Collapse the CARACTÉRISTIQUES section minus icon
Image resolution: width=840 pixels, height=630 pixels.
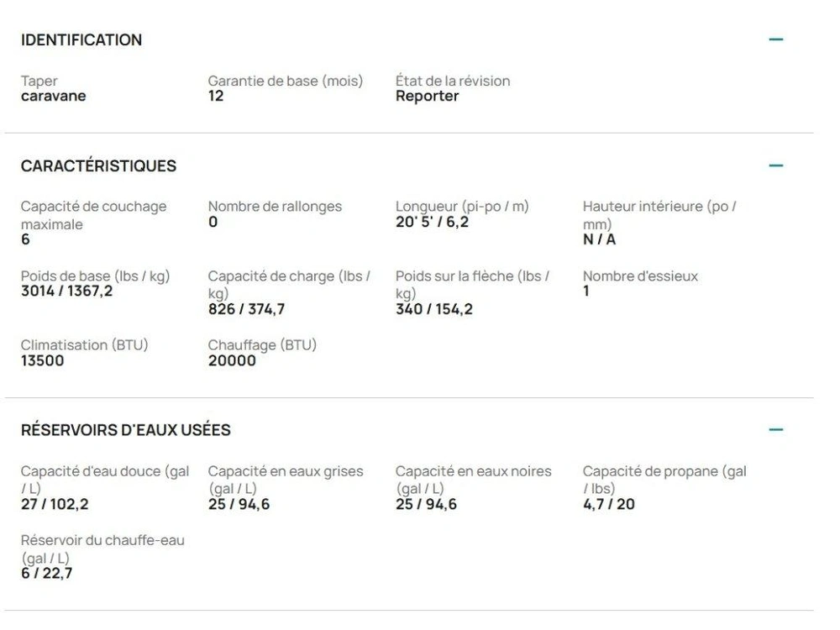click(775, 165)
